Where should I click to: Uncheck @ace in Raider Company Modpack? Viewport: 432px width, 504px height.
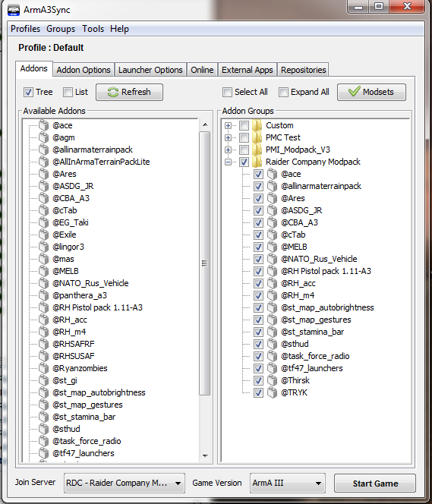(x=258, y=175)
